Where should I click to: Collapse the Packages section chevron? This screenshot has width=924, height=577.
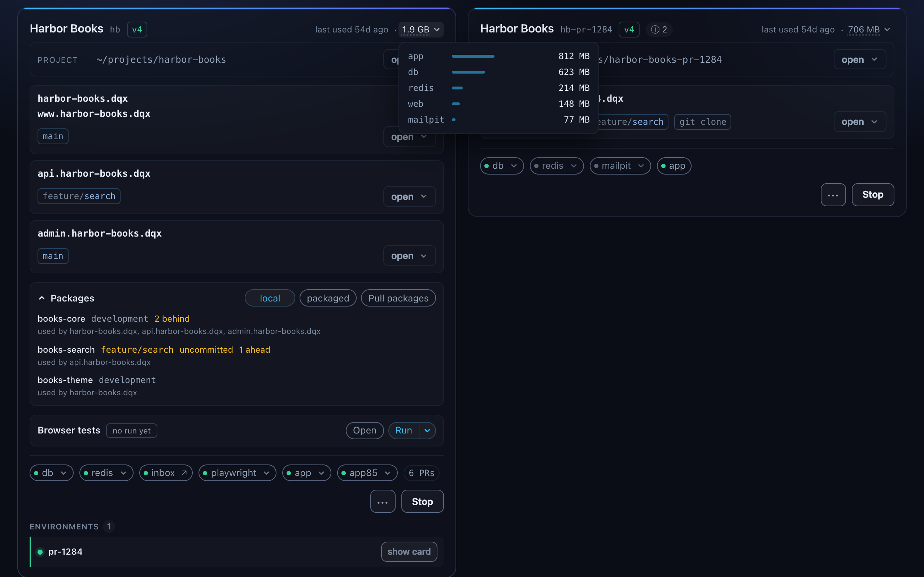tap(42, 298)
